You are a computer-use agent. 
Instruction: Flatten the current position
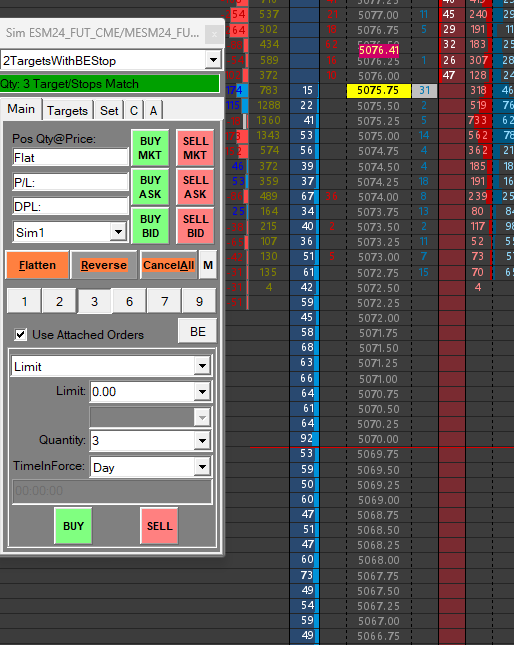[37, 265]
